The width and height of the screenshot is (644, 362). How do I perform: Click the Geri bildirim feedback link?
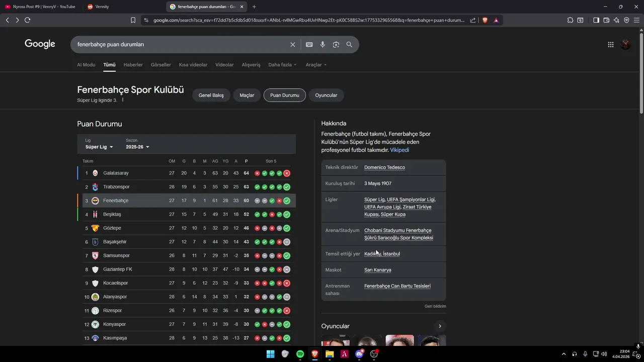coord(435,306)
